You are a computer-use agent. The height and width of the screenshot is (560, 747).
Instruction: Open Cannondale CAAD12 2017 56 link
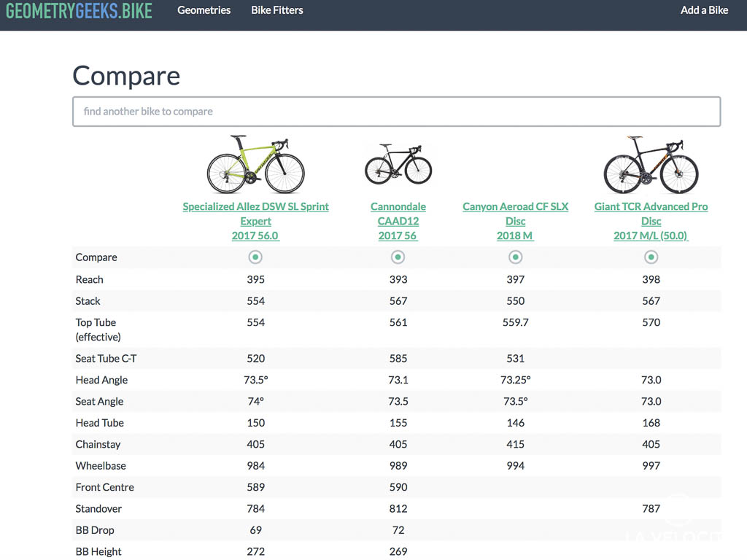398,221
